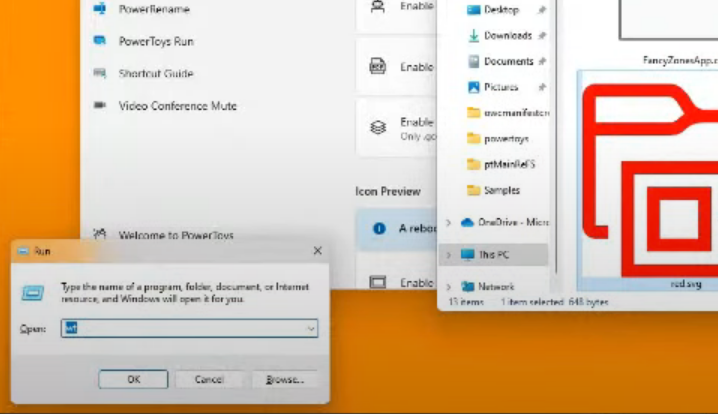Click the Explorer navigation pane scrollbar
The image size is (718, 414).
click(556, 137)
